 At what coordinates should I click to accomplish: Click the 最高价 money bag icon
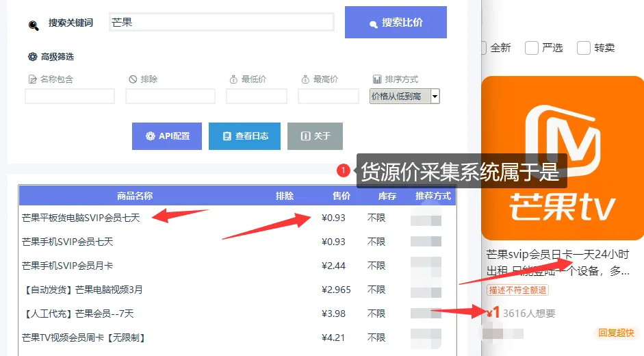305,79
